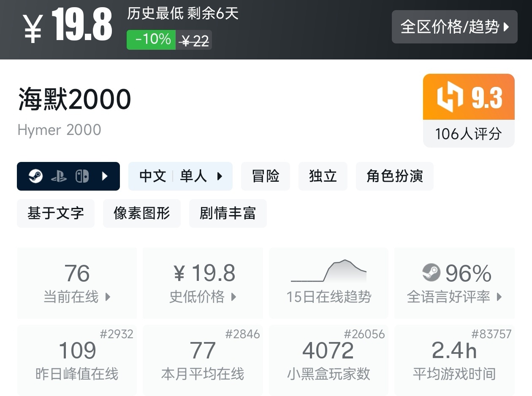Click the 历史最低 剩余6天 label

point(183,13)
